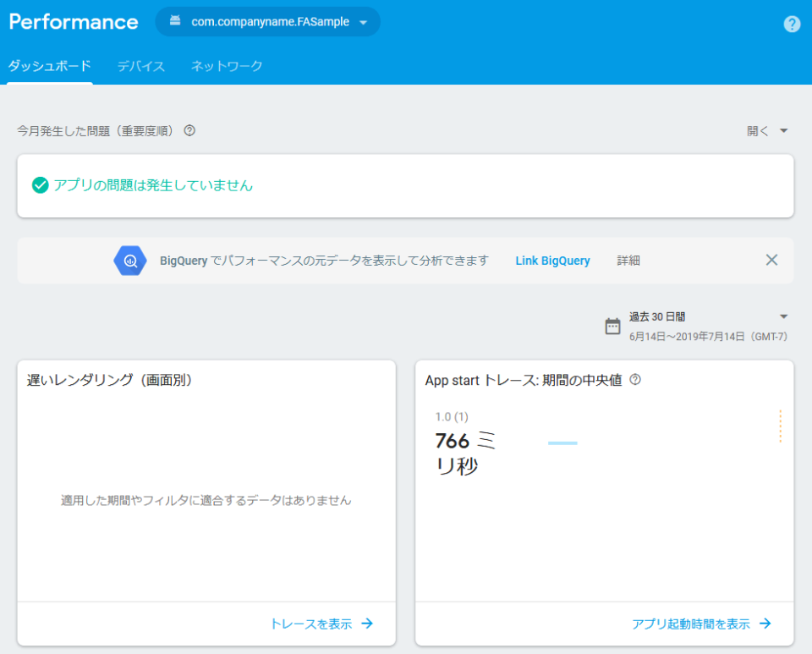Switch to the デバイス tab
812x654 pixels.
140,65
